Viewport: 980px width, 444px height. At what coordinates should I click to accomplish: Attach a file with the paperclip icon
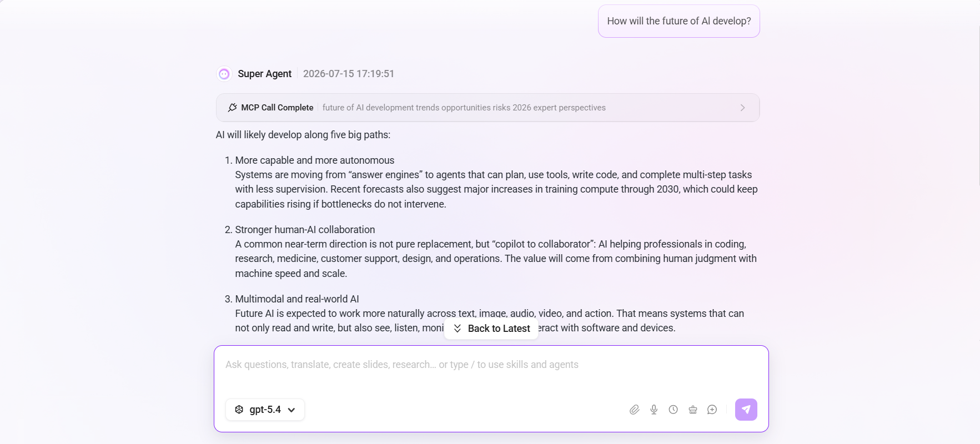[635, 410]
